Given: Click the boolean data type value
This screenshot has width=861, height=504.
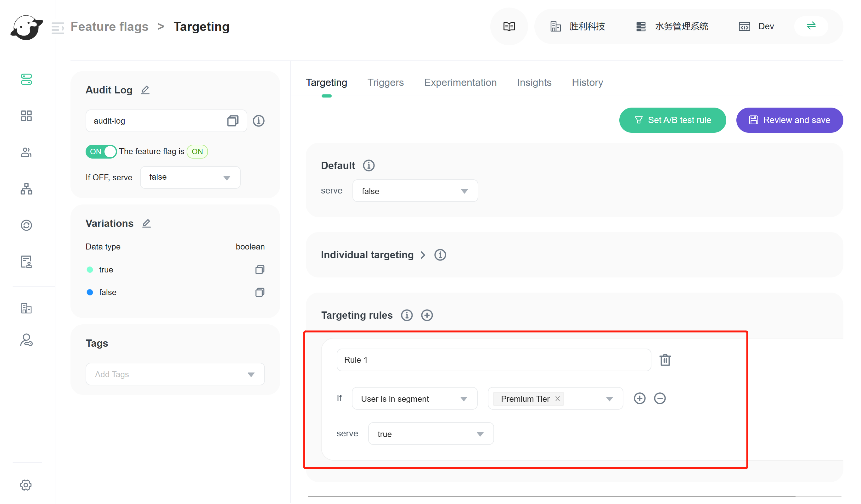Looking at the screenshot, I should point(250,247).
